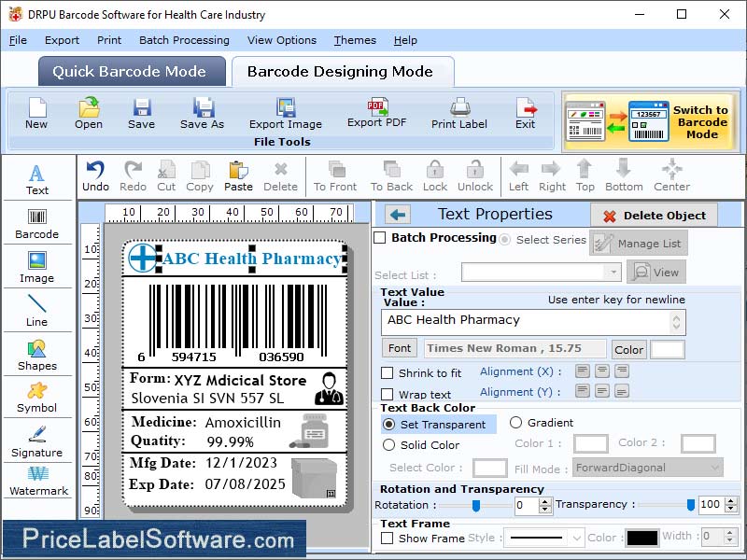Click the Text Value input field

(527, 321)
